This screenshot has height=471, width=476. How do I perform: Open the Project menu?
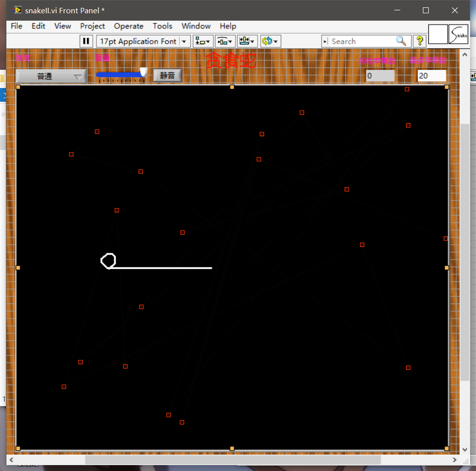pyautogui.click(x=92, y=26)
